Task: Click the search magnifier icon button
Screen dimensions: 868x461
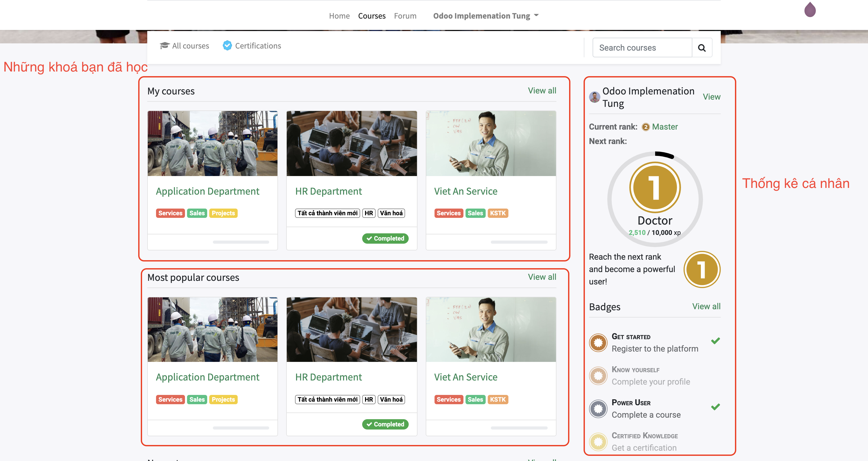Action: (x=702, y=47)
